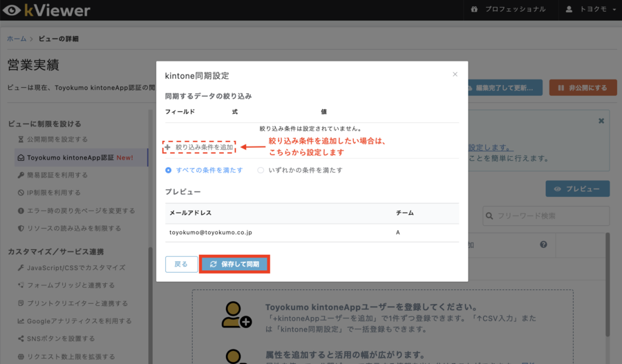Click 編集完了して更新 button
Screen dimensions: 622x364
click(505, 88)
